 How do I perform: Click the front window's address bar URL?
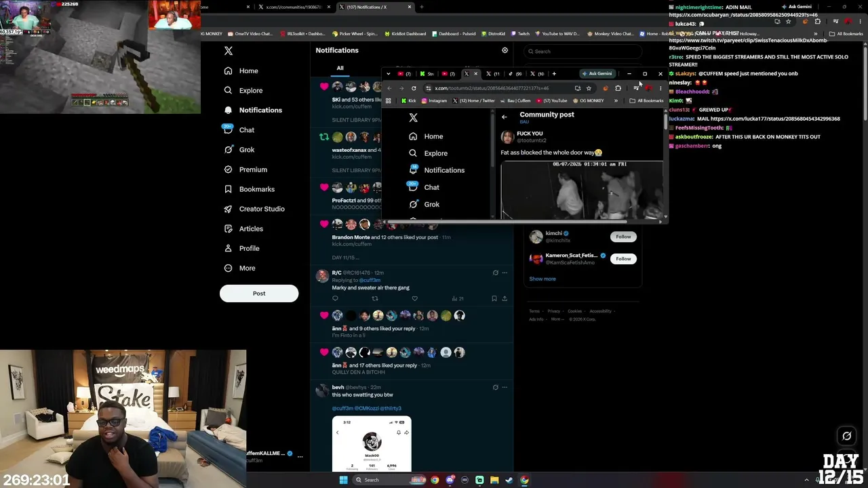click(492, 88)
